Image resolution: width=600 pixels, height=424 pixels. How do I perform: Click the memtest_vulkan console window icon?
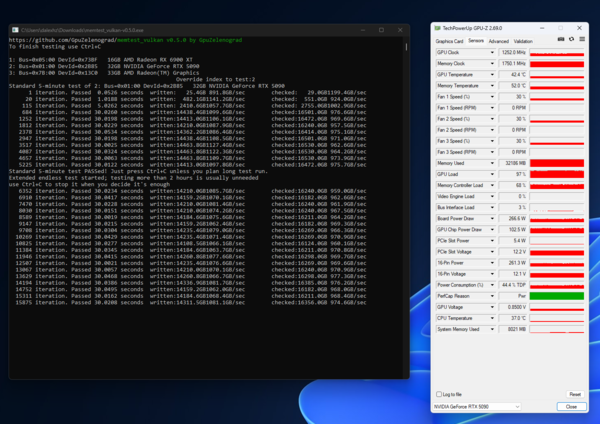click(x=15, y=30)
